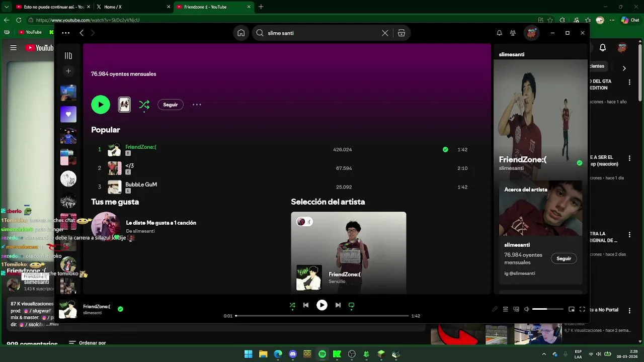Open the Connect to a device icon

[x=516, y=309]
